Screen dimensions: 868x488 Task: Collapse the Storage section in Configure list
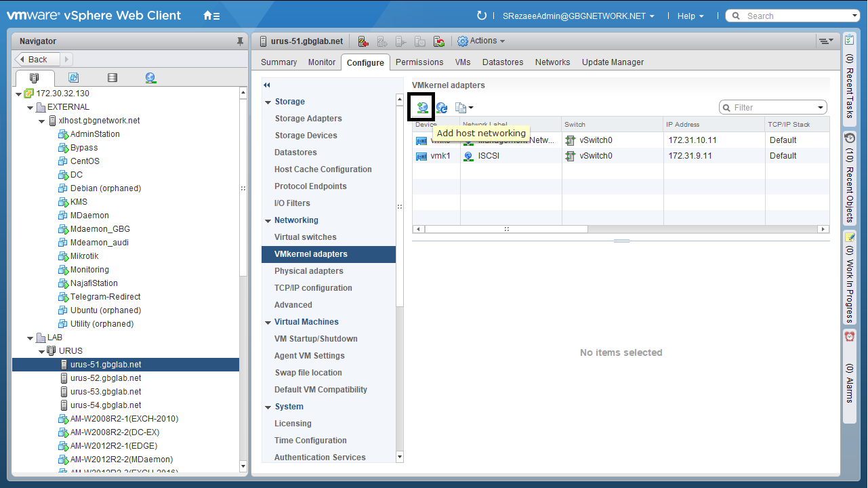[268, 102]
